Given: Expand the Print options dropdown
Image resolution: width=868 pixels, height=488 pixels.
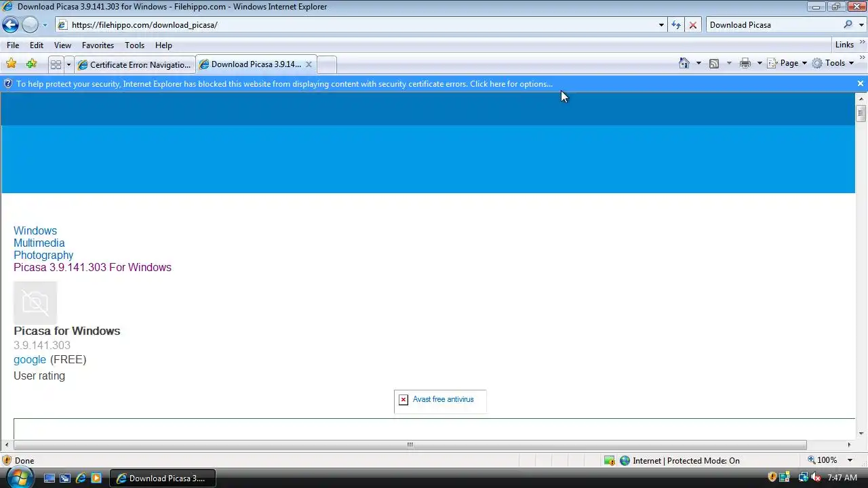Looking at the screenshot, I should click(x=759, y=63).
